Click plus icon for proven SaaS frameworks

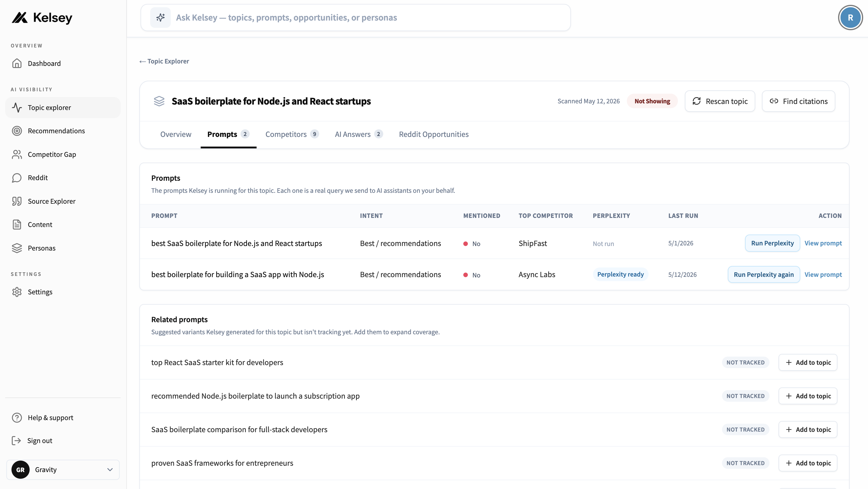click(789, 463)
